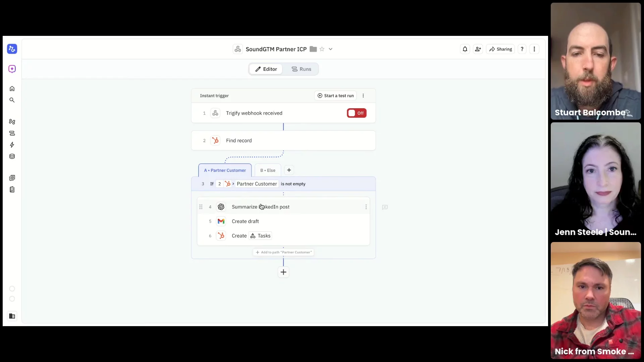Open the instant trigger three-dot menu
Image resolution: width=644 pixels, height=362 pixels.
coord(363,96)
